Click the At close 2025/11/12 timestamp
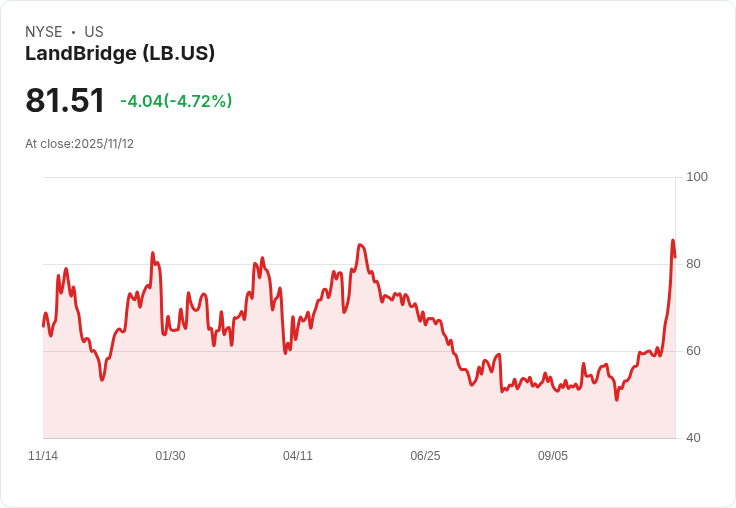The image size is (736, 508). [79, 143]
